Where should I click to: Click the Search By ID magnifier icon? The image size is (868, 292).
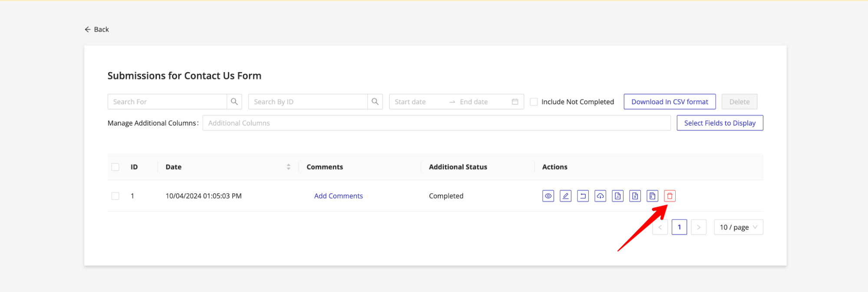pos(375,102)
